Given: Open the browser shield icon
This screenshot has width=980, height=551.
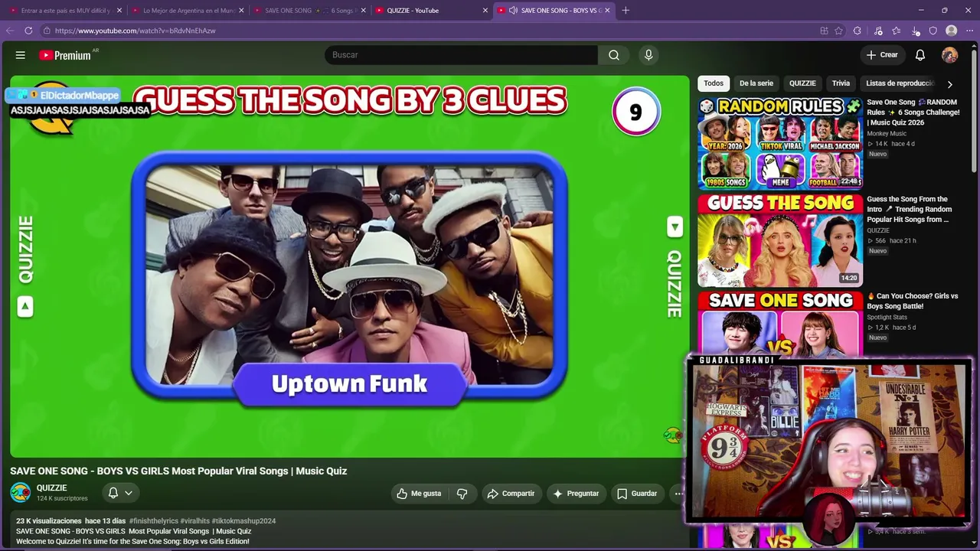Looking at the screenshot, I should click(x=933, y=31).
